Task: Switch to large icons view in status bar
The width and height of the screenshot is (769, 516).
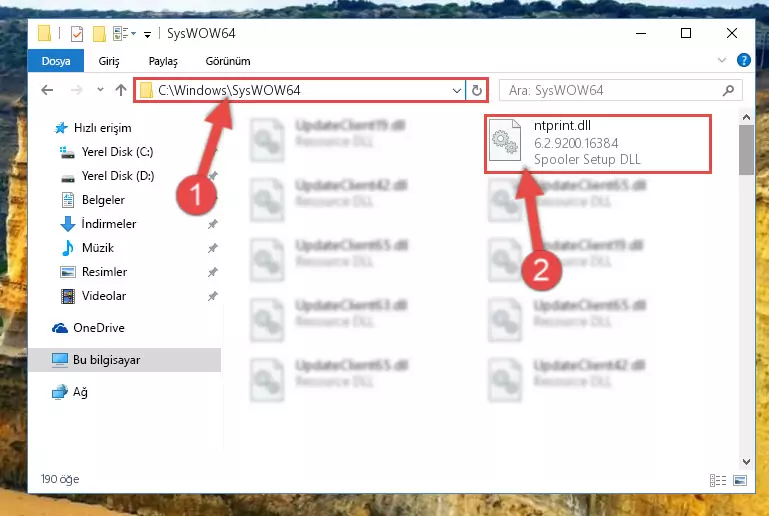Action: pos(740,480)
